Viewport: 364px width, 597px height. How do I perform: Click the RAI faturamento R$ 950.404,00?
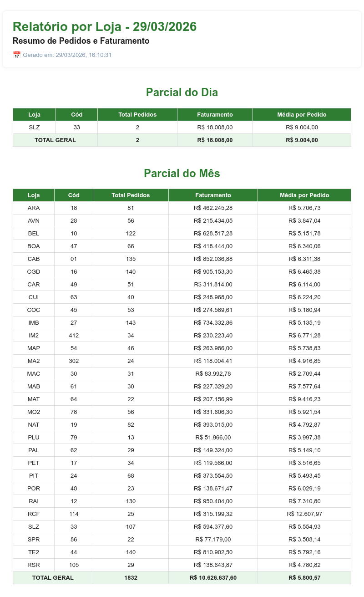(213, 501)
